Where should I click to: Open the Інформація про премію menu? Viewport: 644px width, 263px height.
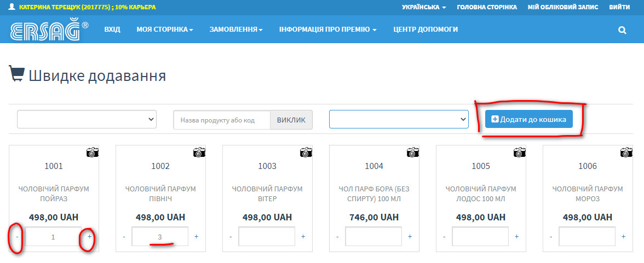coord(327,30)
